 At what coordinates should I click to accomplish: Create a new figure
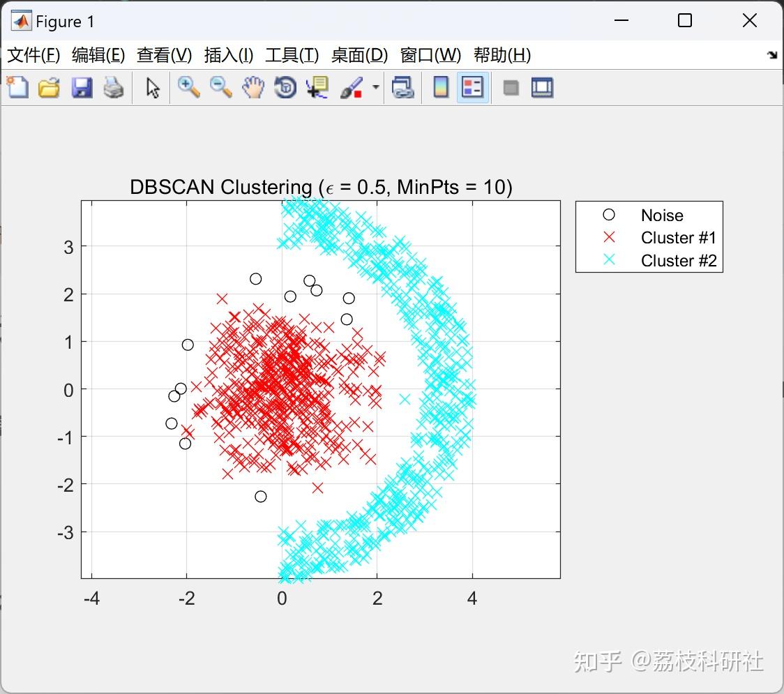click(17, 87)
